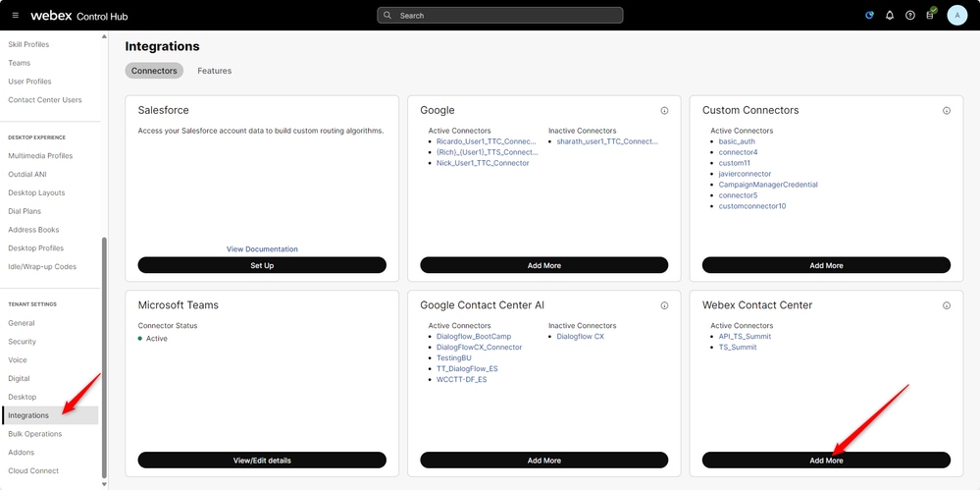
Task: Show info for the Custom Connectors card
Action: point(947,111)
